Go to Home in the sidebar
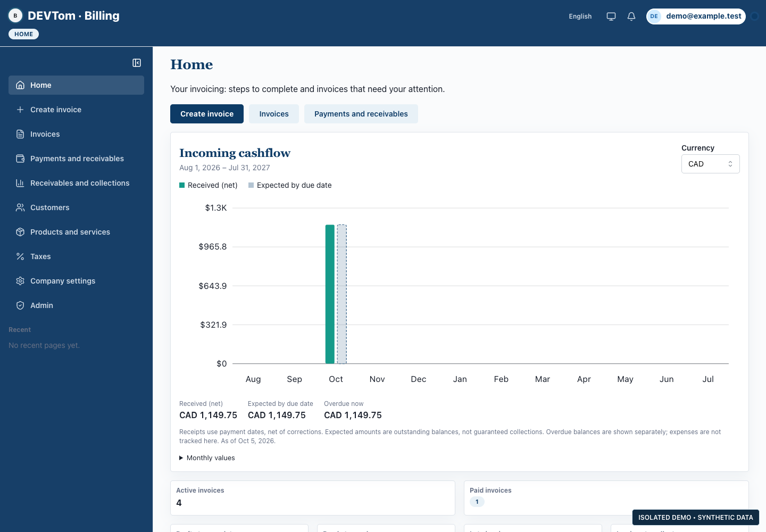Image resolution: width=766 pixels, height=532 pixels. (x=76, y=85)
